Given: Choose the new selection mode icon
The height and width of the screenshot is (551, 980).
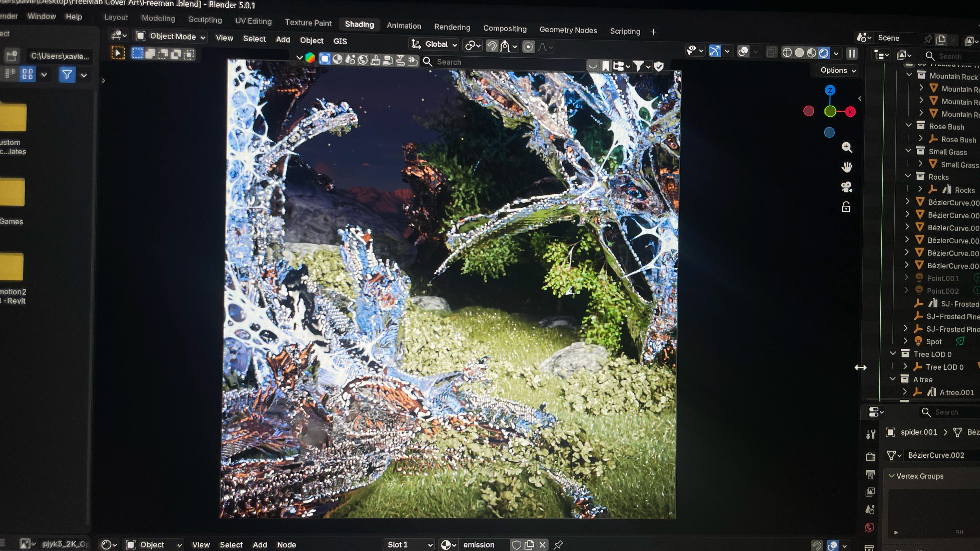Looking at the screenshot, I should click(x=137, y=53).
